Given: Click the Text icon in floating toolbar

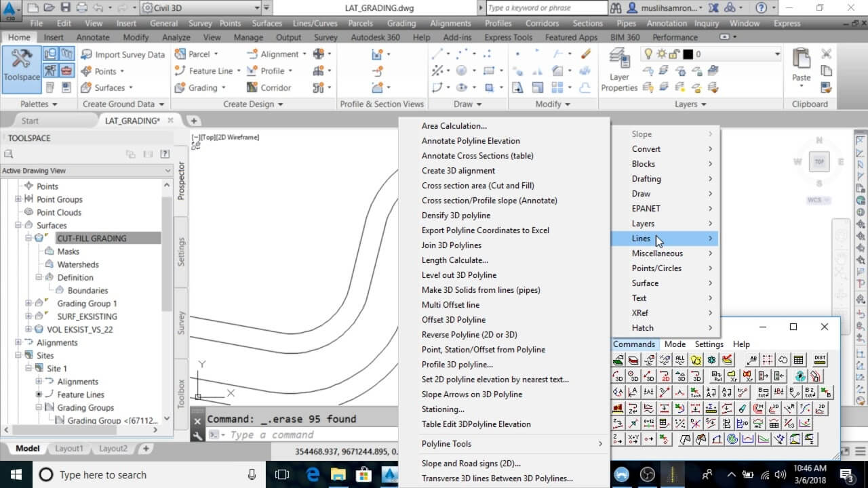Looking at the screenshot, I should click(x=696, y=392).
